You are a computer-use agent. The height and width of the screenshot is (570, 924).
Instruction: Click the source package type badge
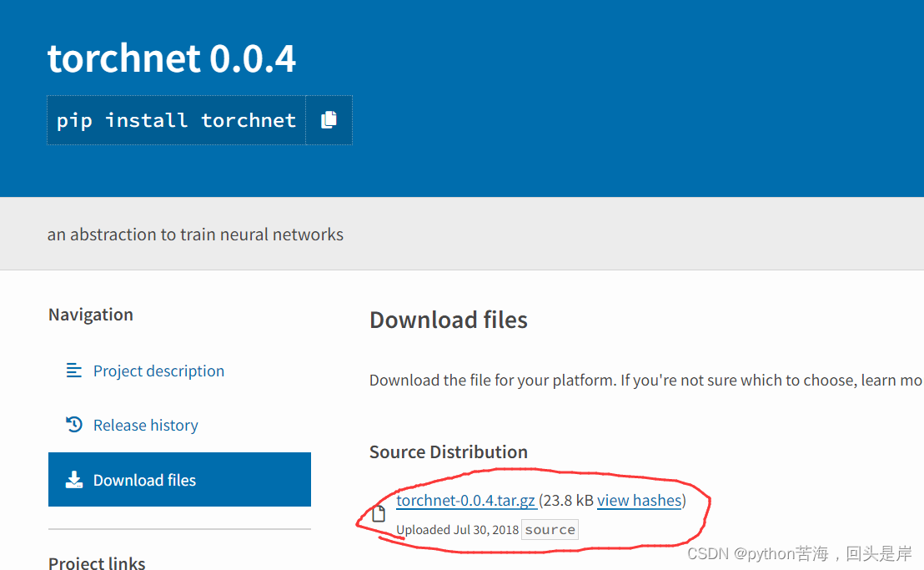coord(550,529)
